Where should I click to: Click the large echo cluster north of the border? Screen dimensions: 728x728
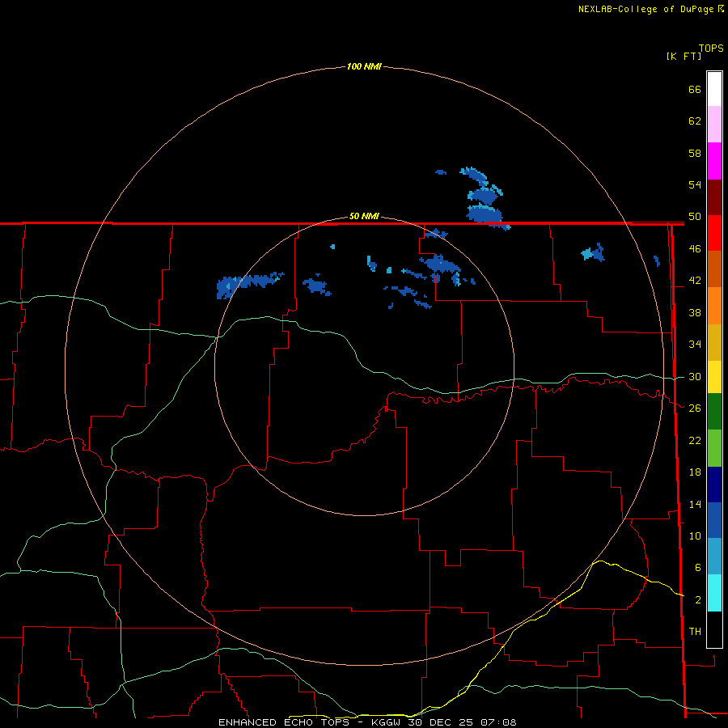(x=485, y=199)
